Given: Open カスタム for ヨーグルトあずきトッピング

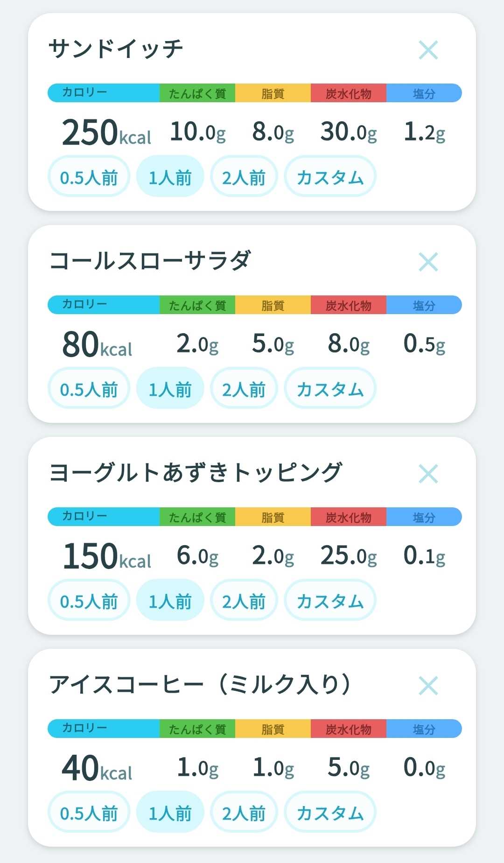Looking at the screenshot, I should click(330, 600).
